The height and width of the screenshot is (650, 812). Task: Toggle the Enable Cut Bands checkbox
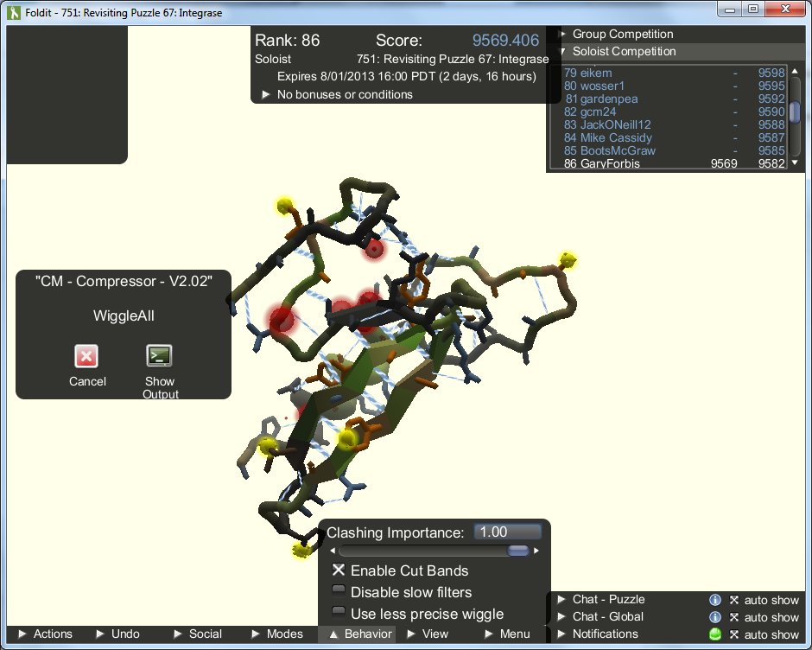(339, 570)
